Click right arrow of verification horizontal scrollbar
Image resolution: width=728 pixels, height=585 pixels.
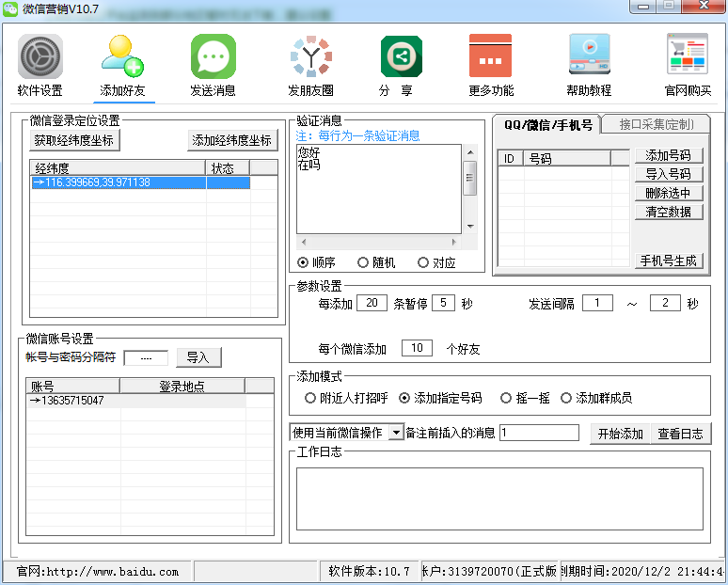454,242
